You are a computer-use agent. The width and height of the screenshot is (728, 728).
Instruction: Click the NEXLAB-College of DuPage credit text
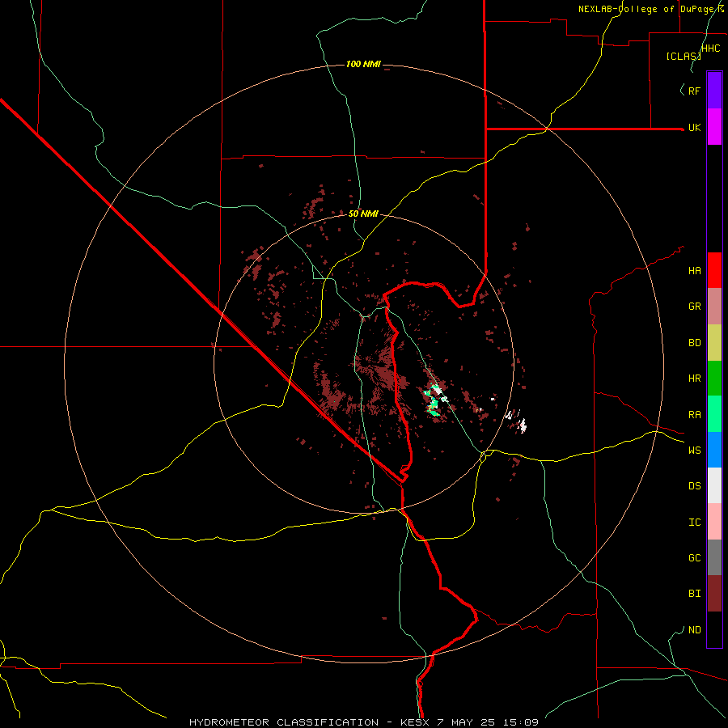[650, 9]
